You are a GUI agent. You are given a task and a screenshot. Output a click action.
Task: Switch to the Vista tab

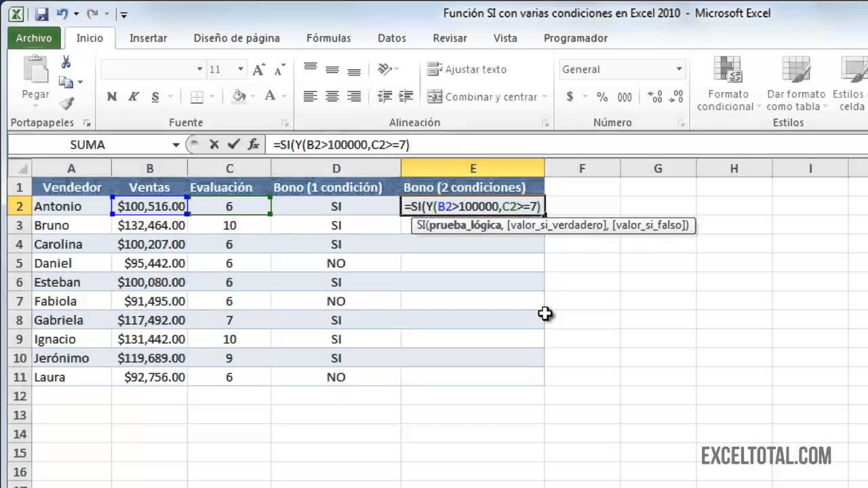click(x=505, y=38)
